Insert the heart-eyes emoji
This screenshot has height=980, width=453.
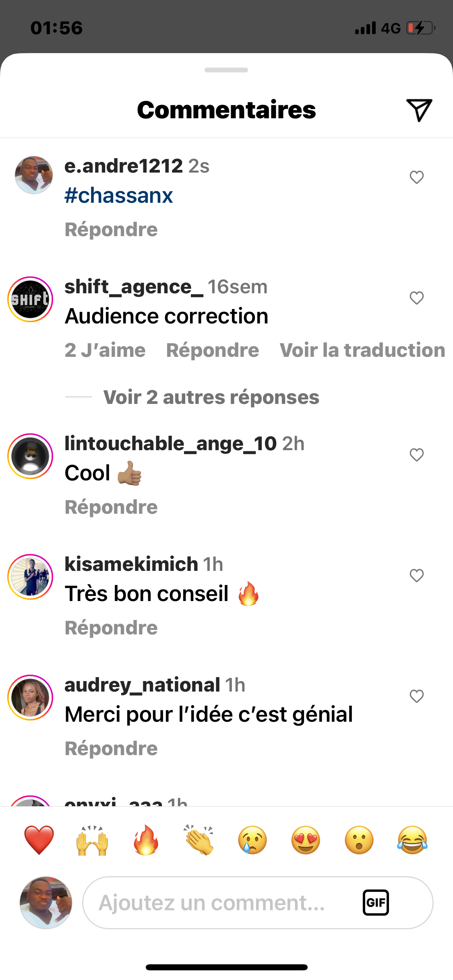(x=306, y=840)
